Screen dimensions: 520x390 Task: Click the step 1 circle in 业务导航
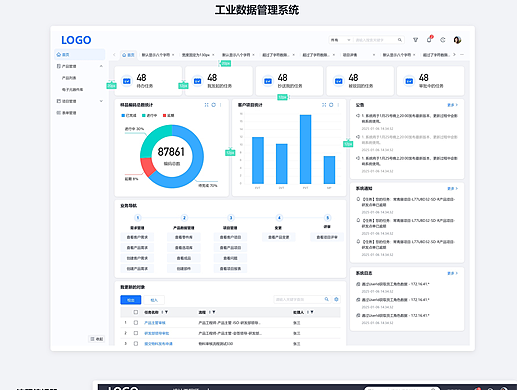(138, 218)
